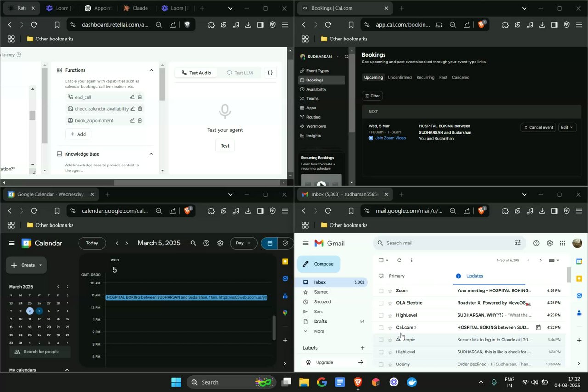Delete the check_calendar_availability function
The width and height of the screenshot is (588, 392).
(140, 109)
